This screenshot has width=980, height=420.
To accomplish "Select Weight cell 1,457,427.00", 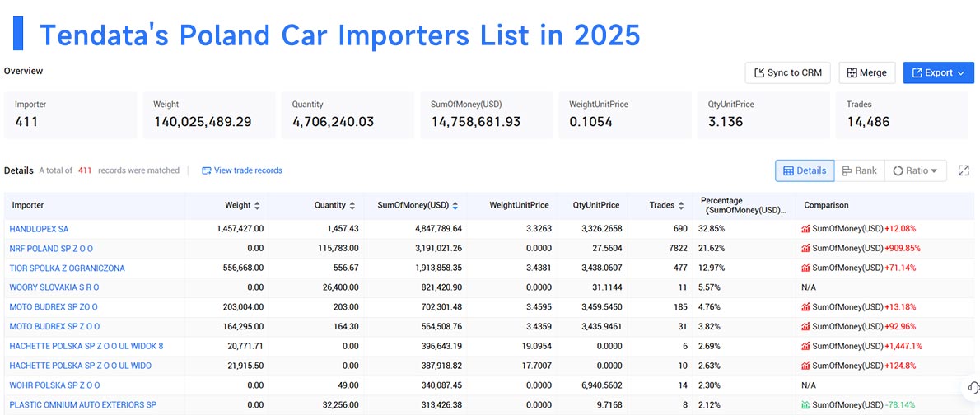I will click(x=240, y=229).
